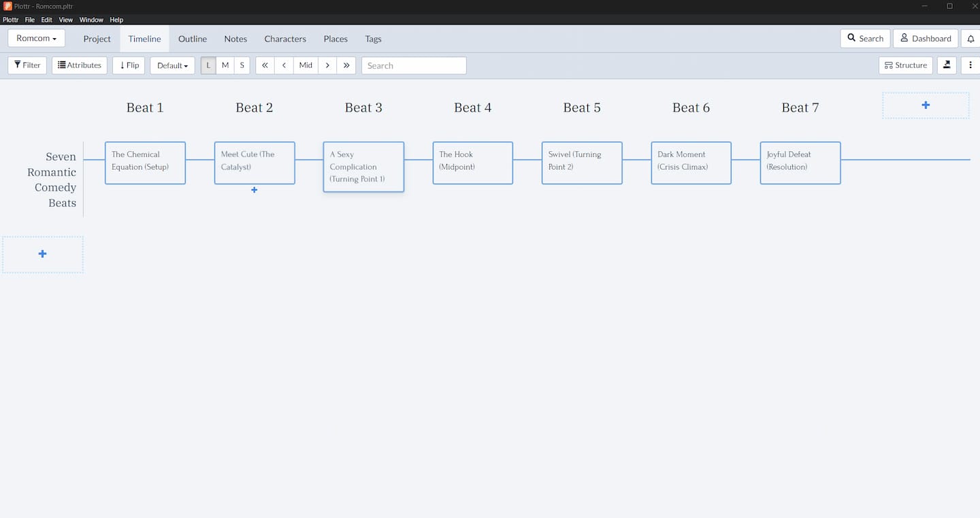This screenshot has width=980, height=518.
Task: Switch to M medium card size
Action: click(x=225, y=65)
